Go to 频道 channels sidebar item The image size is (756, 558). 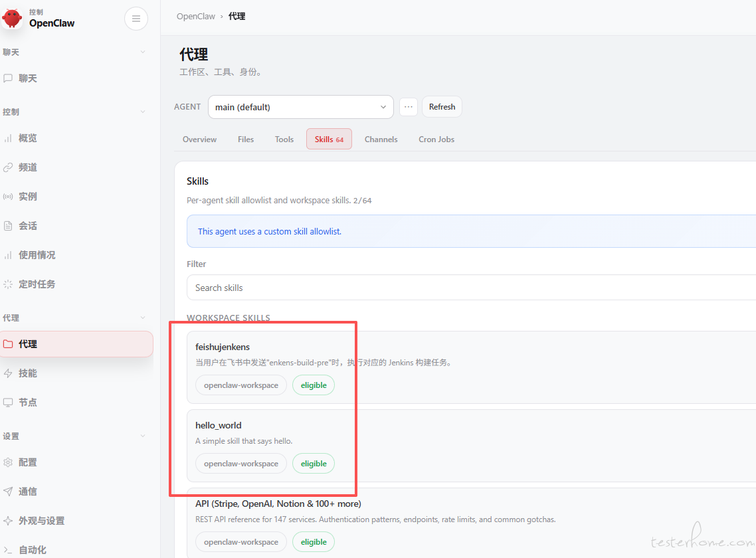(28, 167)
